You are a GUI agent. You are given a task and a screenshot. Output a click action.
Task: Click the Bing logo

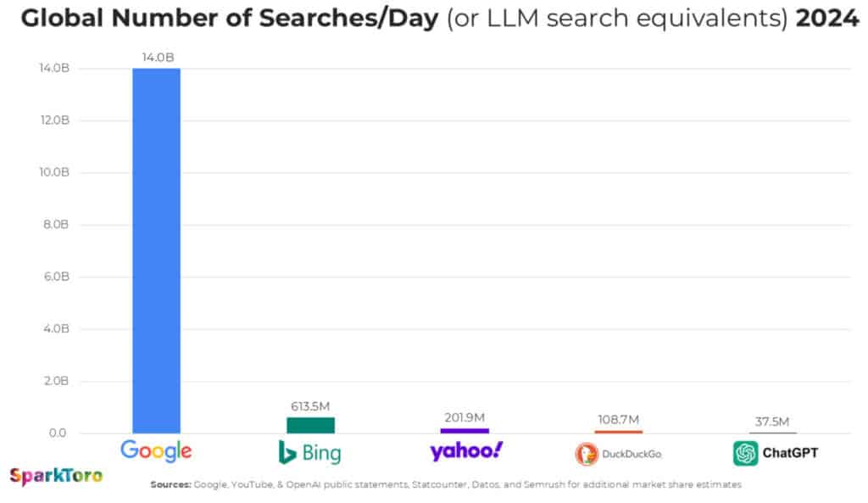pos(309,453)
